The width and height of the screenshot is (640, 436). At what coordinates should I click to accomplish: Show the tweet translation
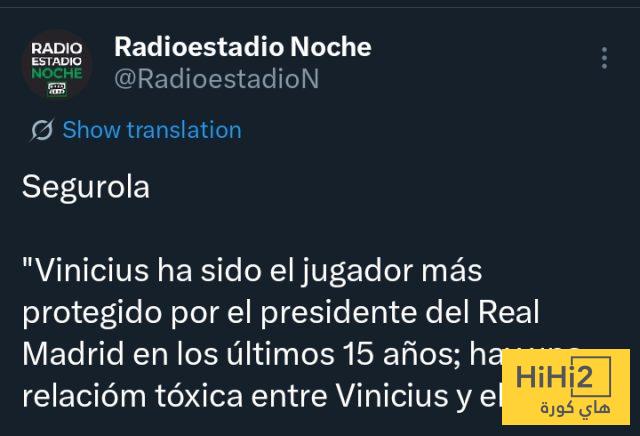click(x=152, y=130)
